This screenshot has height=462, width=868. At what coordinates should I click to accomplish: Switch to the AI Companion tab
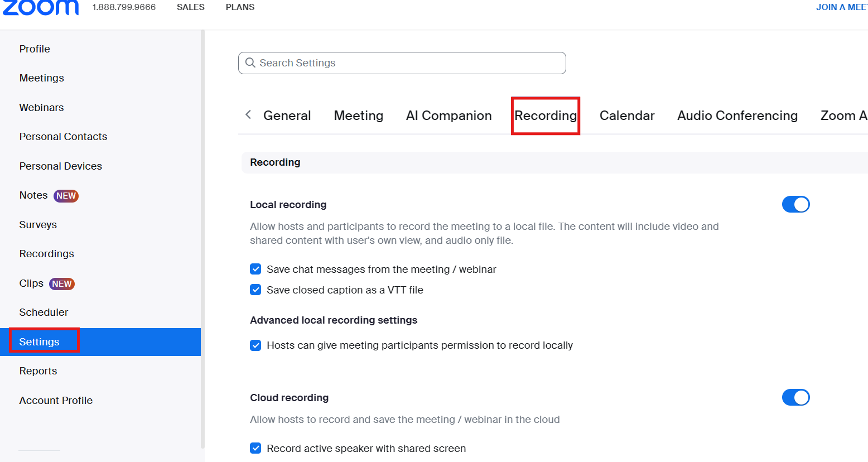click(449, 116)
